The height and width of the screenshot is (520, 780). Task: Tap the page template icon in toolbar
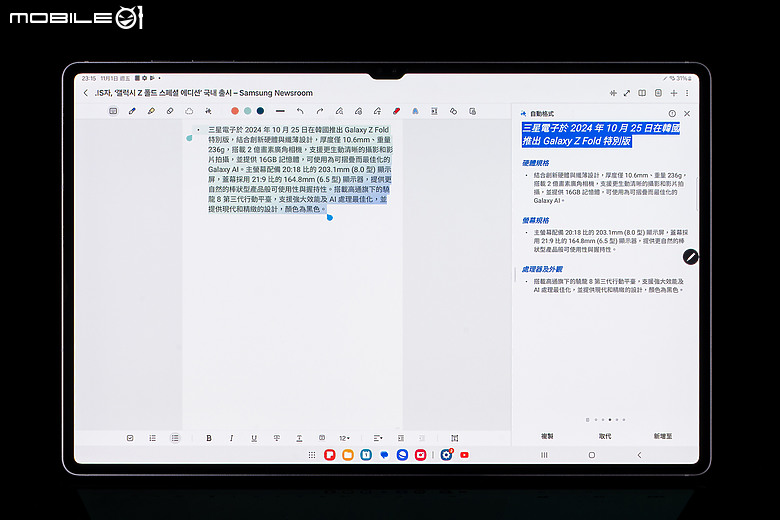click(434, 111)
